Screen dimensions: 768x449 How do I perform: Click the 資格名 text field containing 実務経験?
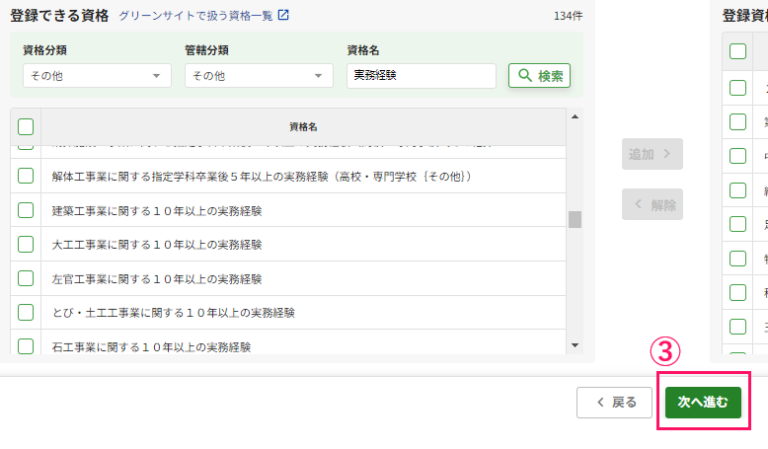tap(421, 76)
